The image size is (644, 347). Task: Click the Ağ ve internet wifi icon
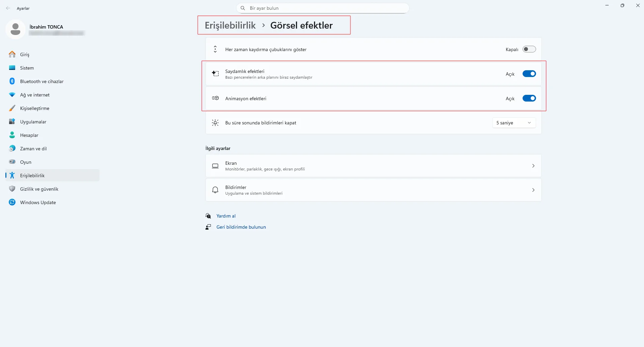click(x=12, y=95)
